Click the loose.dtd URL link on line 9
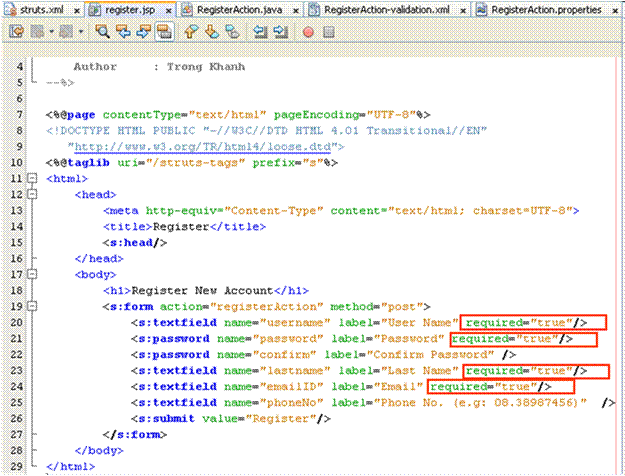 point(202,147)
